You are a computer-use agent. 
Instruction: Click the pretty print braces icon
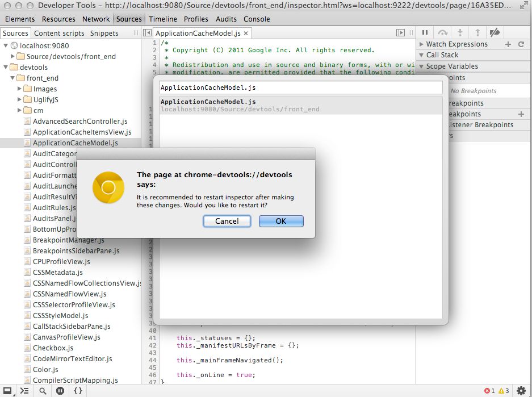pos(78,391)
